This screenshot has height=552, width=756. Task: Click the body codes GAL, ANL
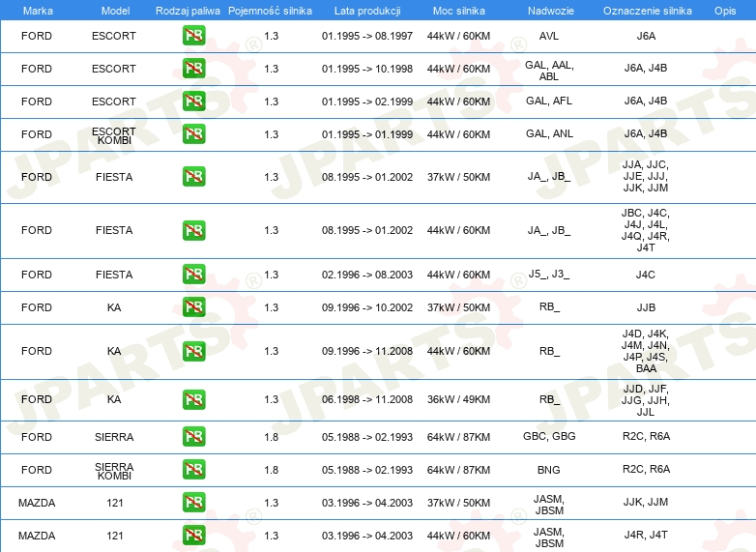pos(549,133)
